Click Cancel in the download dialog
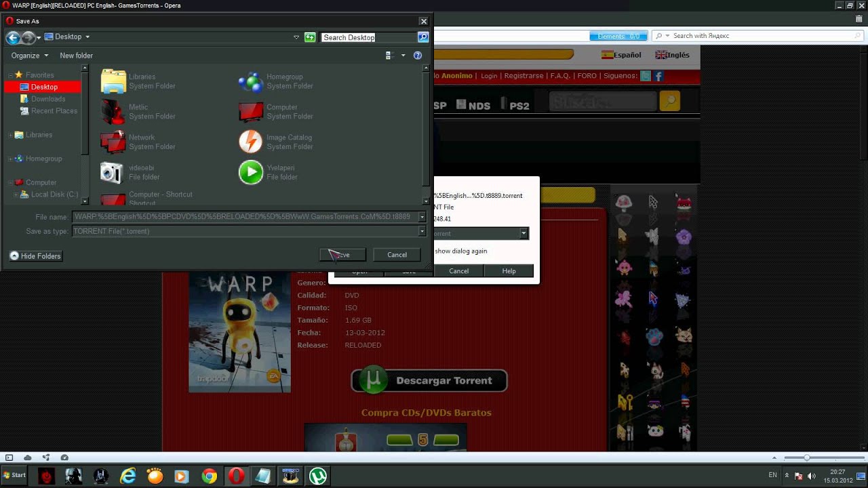Screen dimensions: 868x488 pyautogui.click(x=458, y=271)
